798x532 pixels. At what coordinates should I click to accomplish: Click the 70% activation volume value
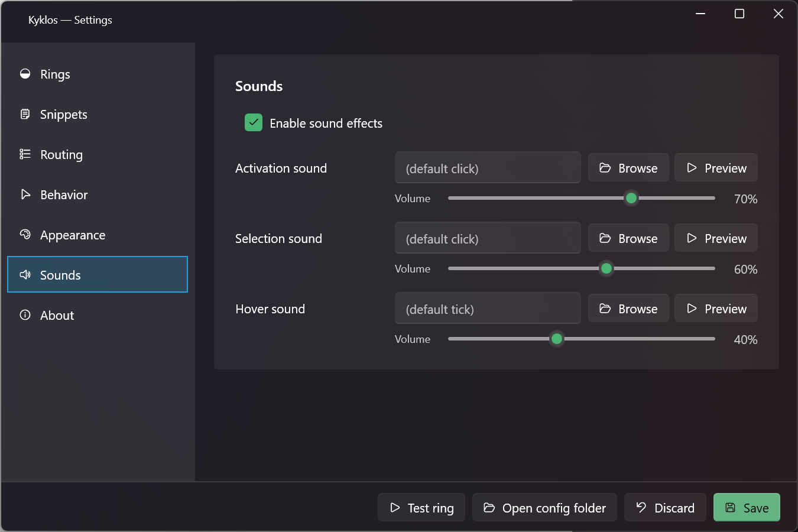tap(745, 199)
